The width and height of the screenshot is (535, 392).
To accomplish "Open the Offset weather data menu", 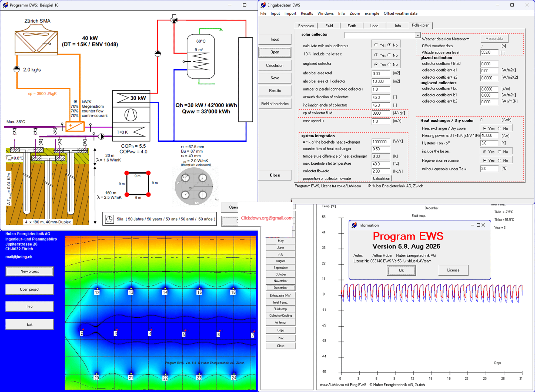I will (x=400, y=13).
